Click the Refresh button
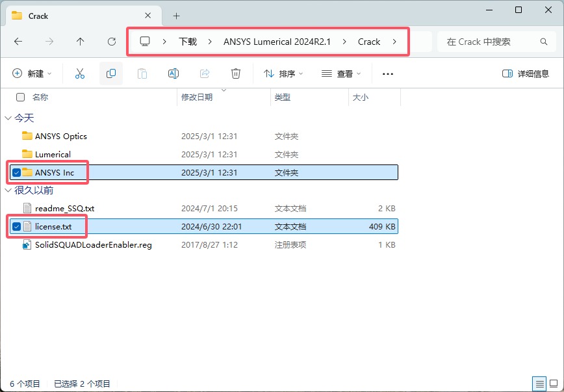This screenshot has height=392, width=564. 112,42
